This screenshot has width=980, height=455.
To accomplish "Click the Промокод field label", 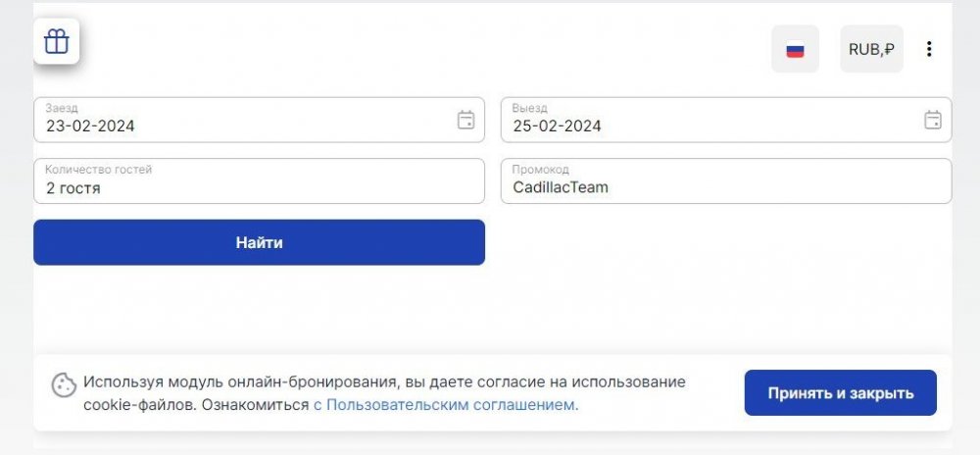I will coord(540,170).
